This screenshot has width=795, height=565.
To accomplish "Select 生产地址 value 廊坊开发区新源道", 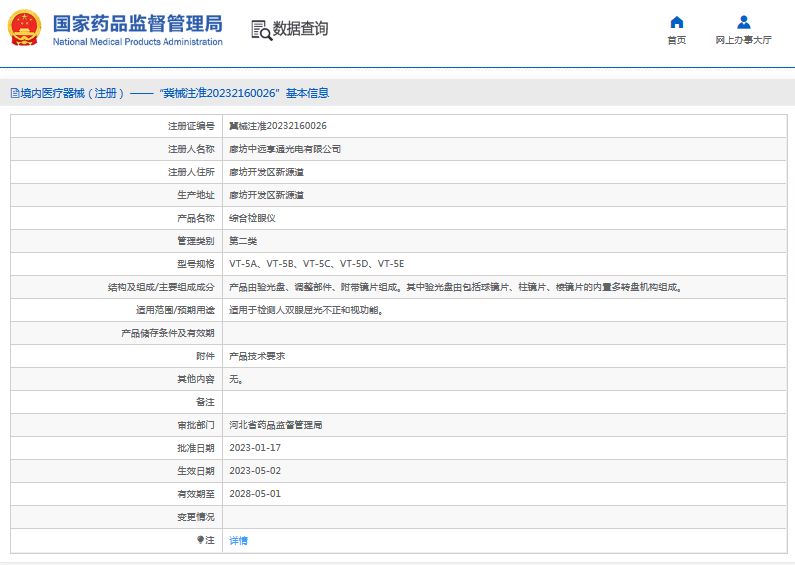I will 266,195.
